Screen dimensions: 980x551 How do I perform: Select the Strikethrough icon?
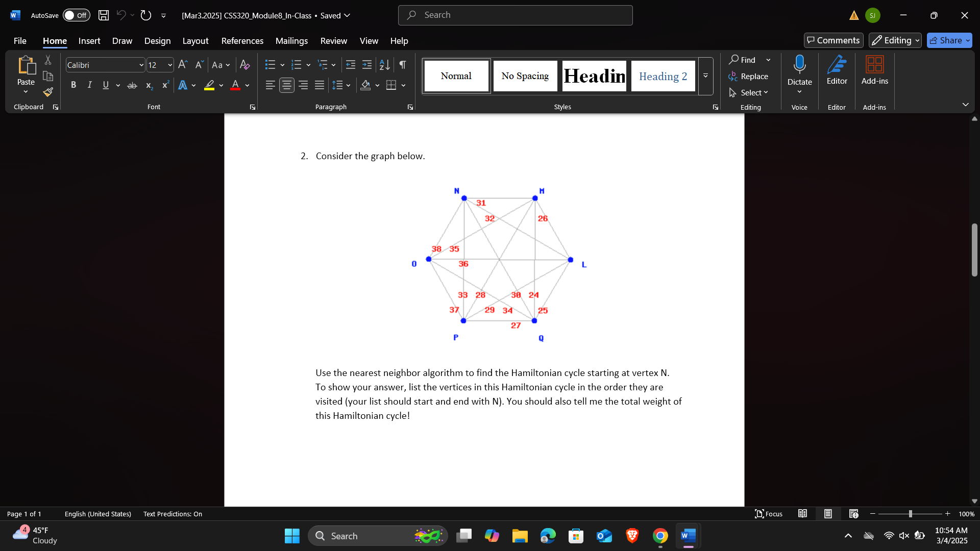(132, 85)
